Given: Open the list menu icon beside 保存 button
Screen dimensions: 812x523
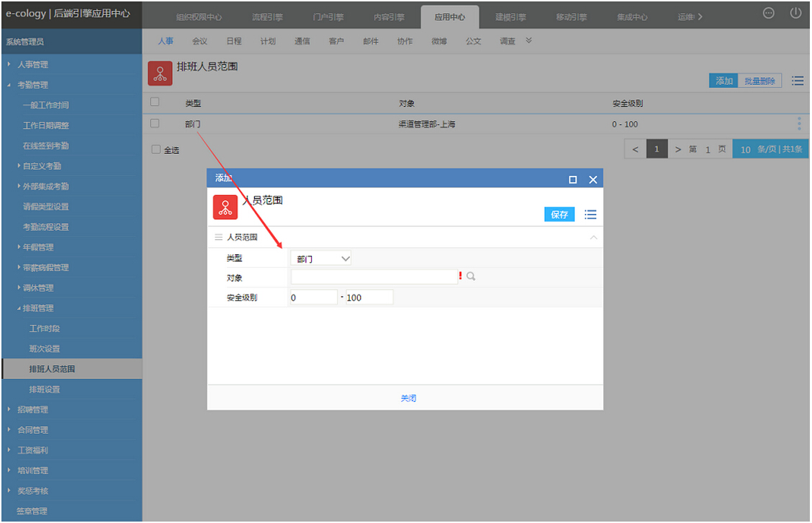Looking at the screenshot, I should (x=590, y=215).
